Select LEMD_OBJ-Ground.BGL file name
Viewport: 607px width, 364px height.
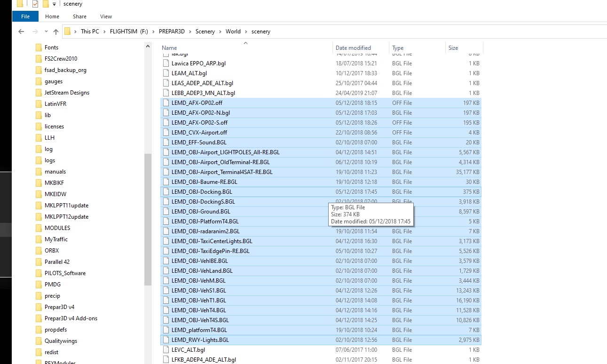[x=201, y=212]
